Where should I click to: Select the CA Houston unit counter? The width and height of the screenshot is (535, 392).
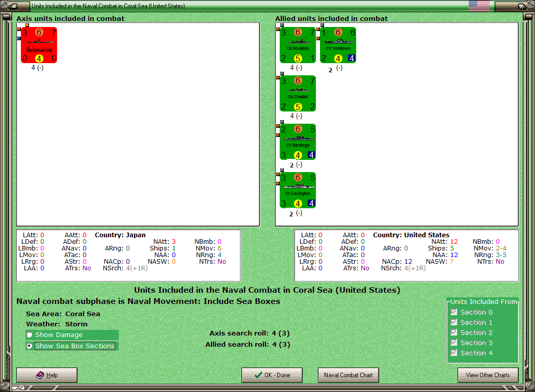click(298, 45)
